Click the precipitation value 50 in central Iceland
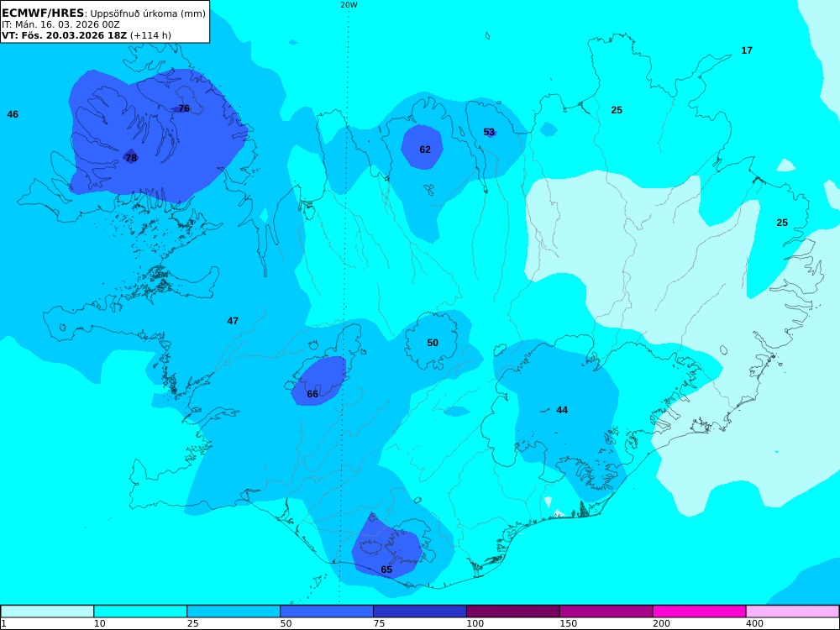 (x=433, y=343)
